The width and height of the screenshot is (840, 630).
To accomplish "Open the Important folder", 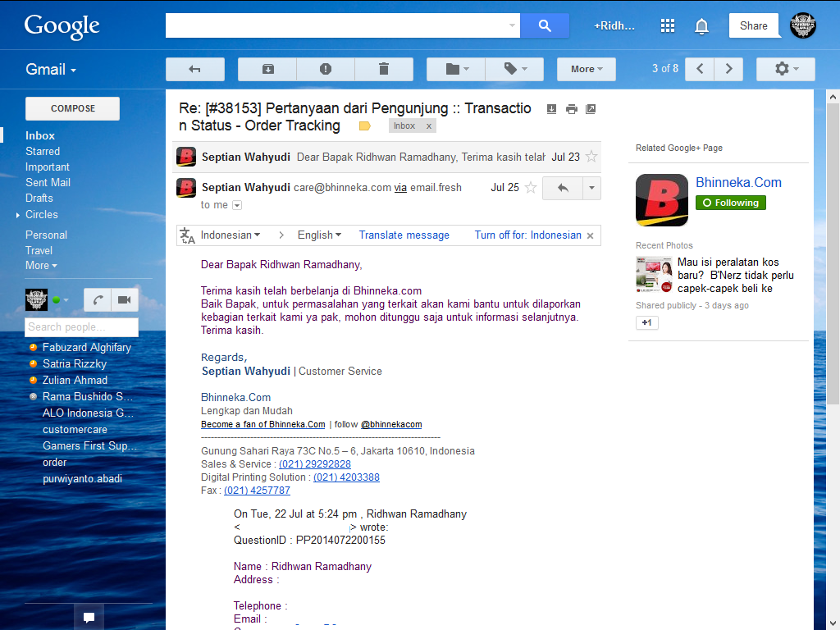I will coord(48,167).
